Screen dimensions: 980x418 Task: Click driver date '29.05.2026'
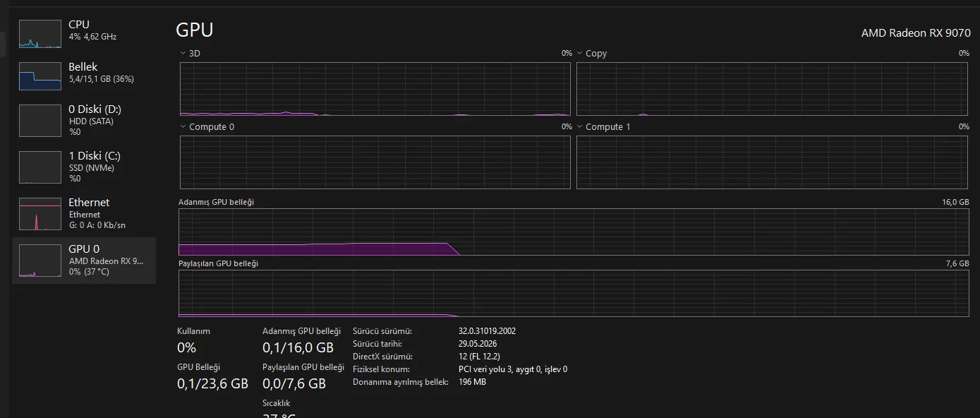click(x=478, y=344)
